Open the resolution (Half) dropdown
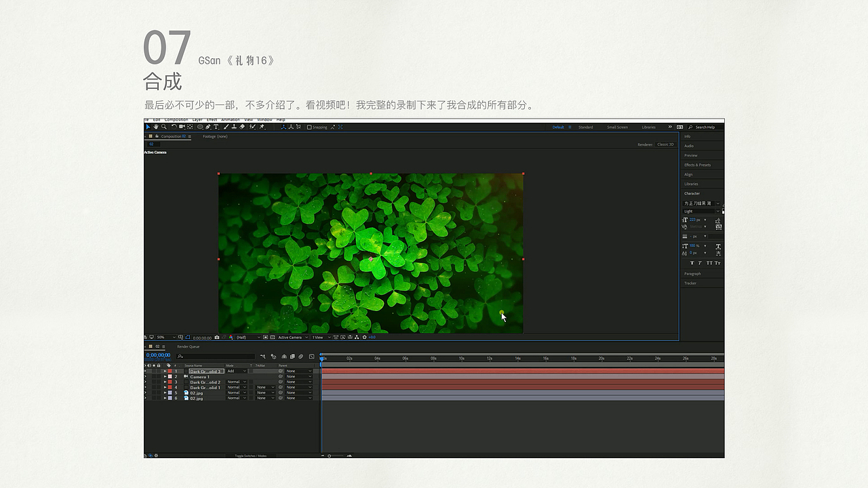The width and height of the screenshot is (868, 488). (x=248, y=337)
